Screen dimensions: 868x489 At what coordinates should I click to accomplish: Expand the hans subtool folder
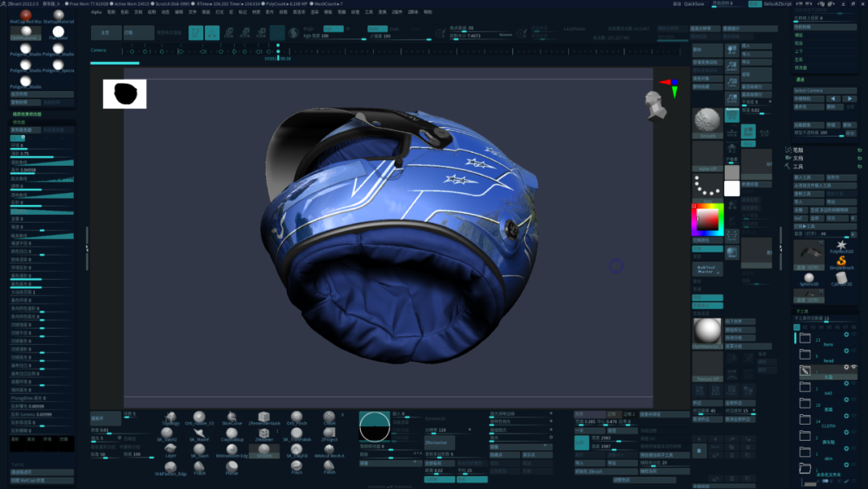805,338
